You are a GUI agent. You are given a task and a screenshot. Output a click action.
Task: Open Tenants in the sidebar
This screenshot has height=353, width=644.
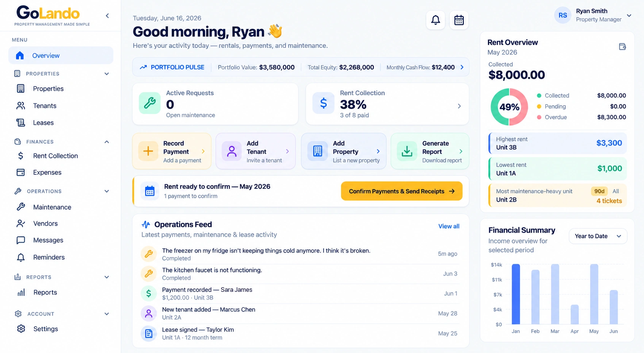coord(44,106)
